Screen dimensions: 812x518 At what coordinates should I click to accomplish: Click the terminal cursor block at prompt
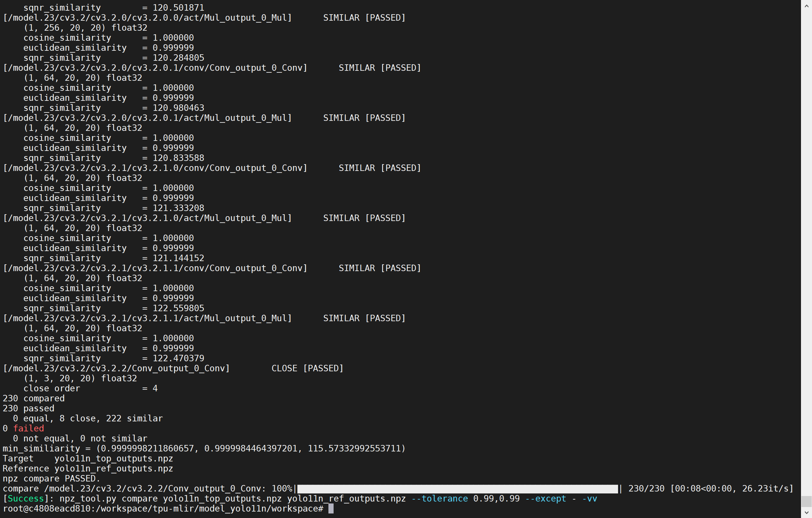pos(331,509)
